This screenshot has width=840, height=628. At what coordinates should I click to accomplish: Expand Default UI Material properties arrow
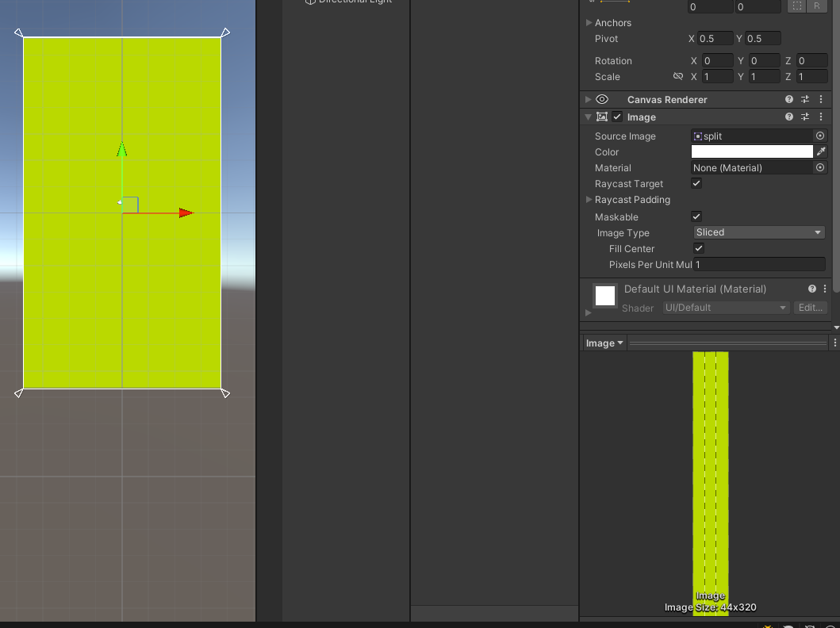tap(589, 312)
